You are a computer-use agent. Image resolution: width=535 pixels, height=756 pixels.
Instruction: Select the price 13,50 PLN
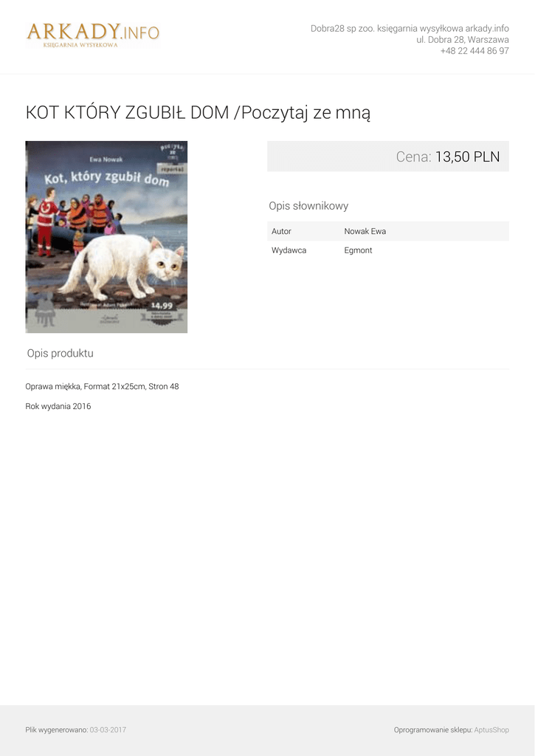coord(468,157)
